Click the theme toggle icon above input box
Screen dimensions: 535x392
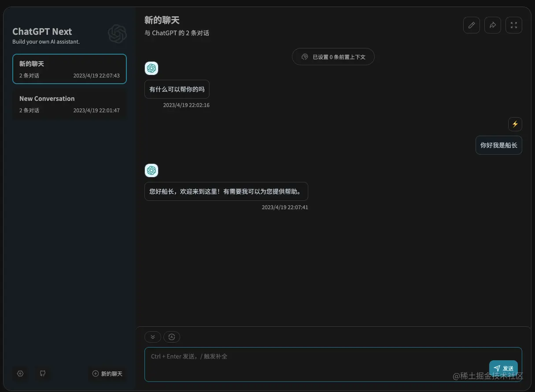[172, 337]
